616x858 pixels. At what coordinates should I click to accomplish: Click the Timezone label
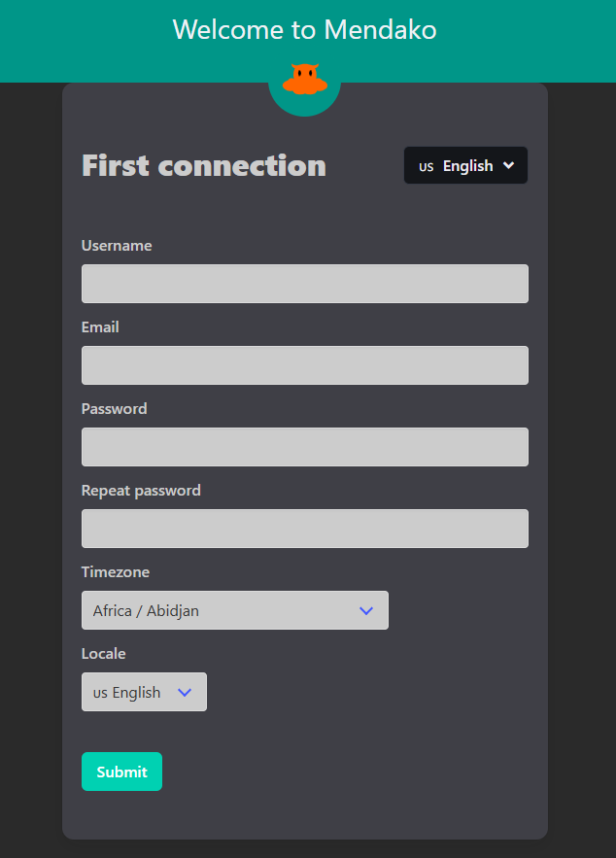(116, 571)
